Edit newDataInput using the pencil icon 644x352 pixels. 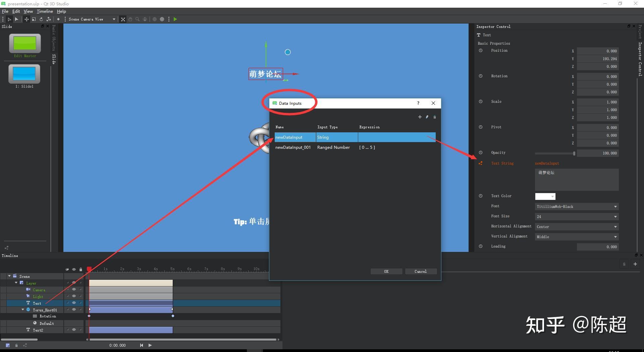click(x=427, y=117)
